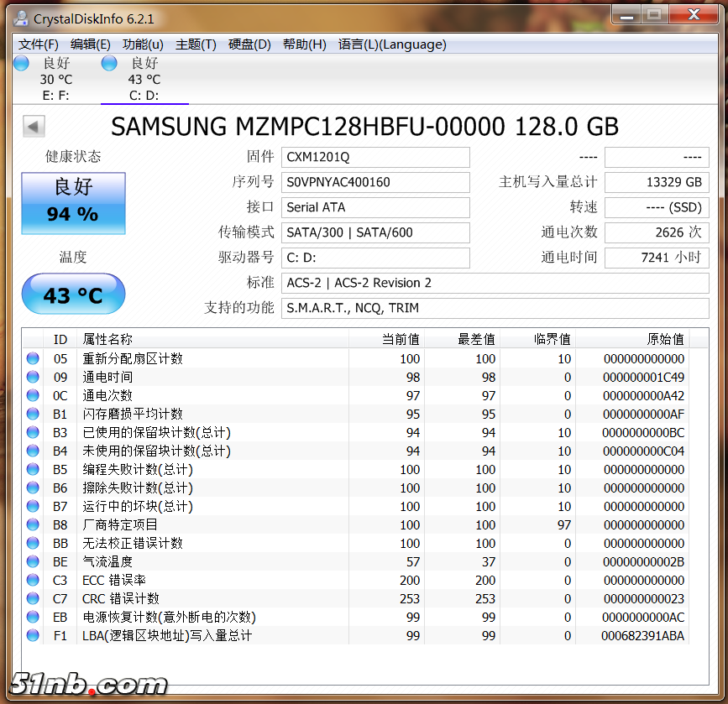Viewport: 728px width, 704px height.
Task: Click the status dot for attribute B3
Action: click(x=33, y=432)
